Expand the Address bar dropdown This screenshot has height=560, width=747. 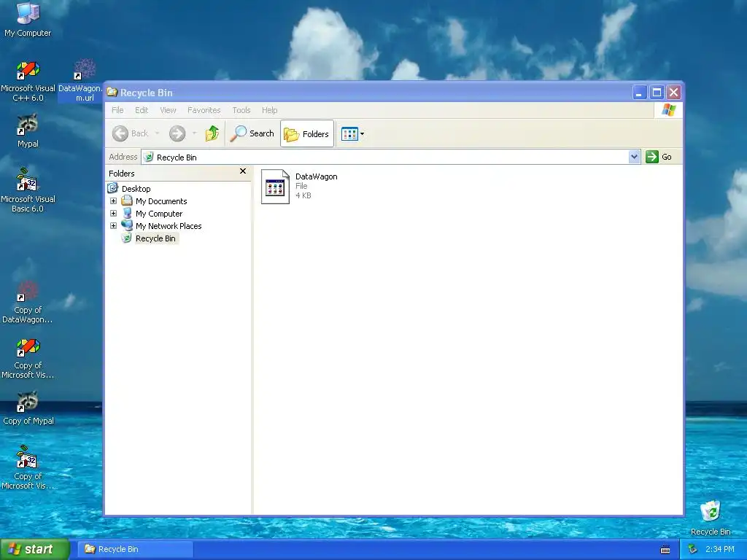click(634, 157)
